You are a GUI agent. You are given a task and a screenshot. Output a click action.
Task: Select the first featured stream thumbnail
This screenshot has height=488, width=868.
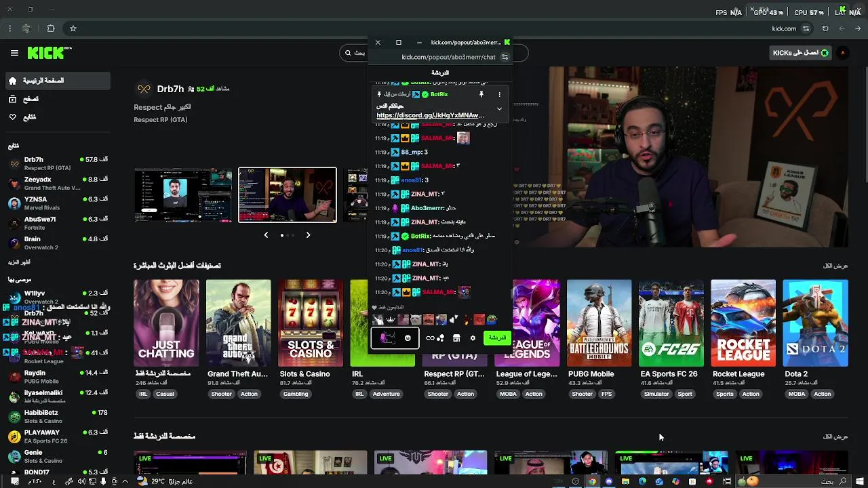tap(183, 195)
